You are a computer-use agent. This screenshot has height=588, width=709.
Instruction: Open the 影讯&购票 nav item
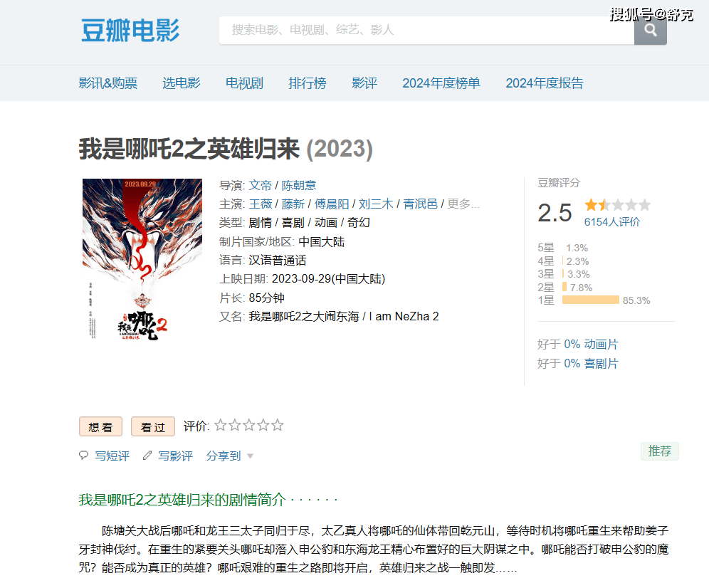[x=108, y=83]
